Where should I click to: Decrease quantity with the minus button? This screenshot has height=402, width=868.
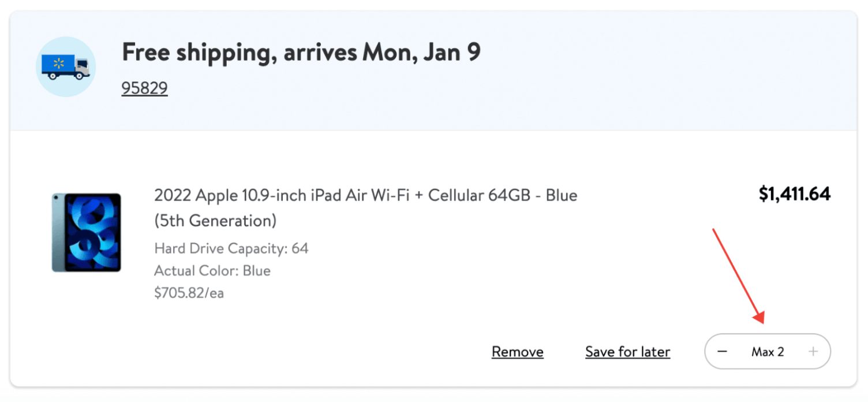point(722,351)
